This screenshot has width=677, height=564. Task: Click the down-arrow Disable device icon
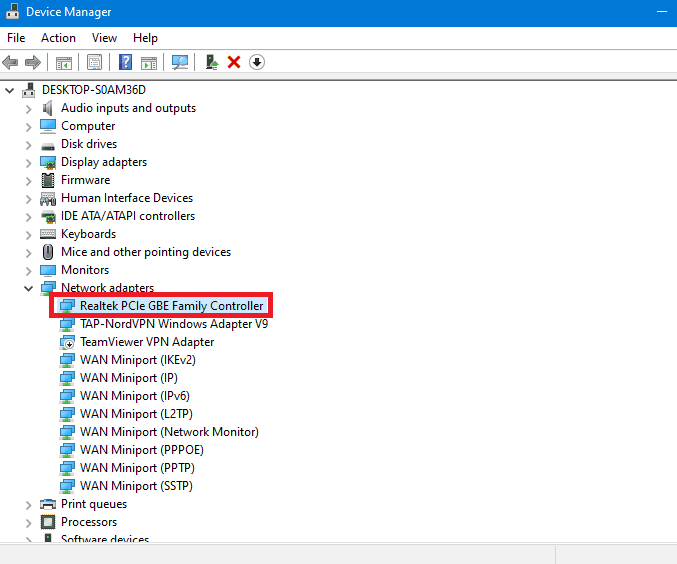257,62
